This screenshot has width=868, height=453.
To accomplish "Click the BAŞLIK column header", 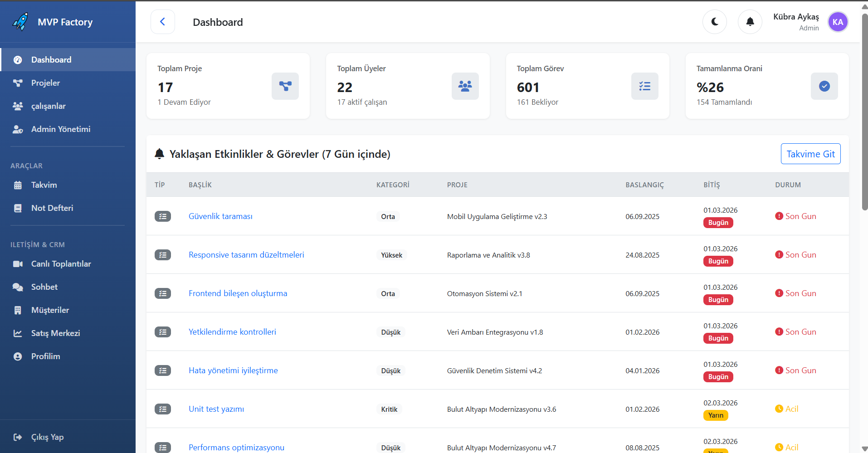I will tap(200, 185).
